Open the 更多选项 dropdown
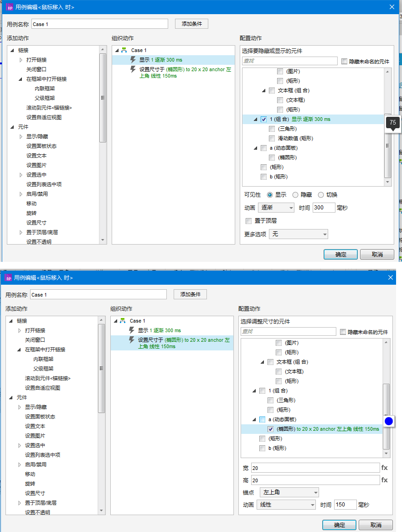This screenshot has width=402, height=532. click(299, 234)
